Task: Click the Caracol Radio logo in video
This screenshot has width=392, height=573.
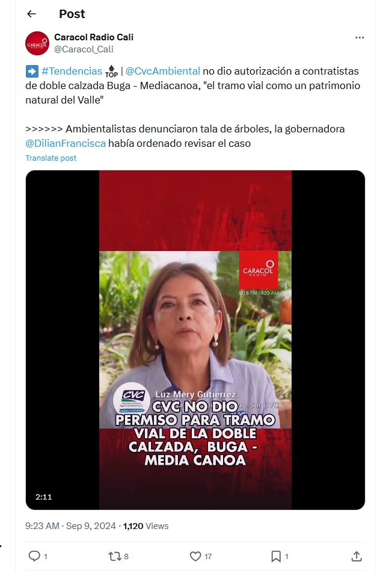Action: (259, 270)
